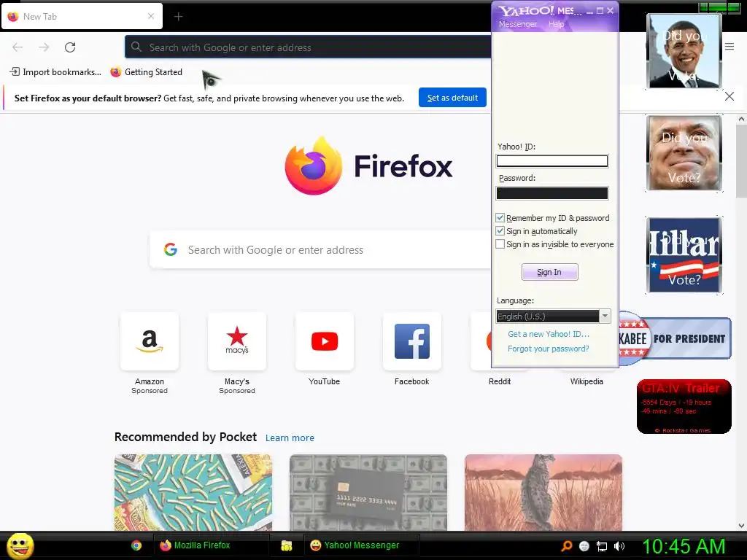
Task: Click the Sign In button
Action: click(550, 272)
